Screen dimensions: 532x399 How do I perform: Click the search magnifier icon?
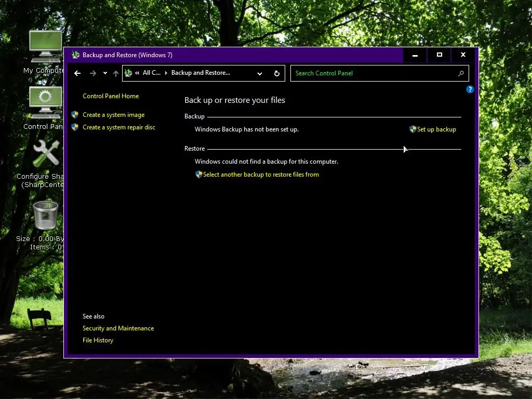tap(461, 73)
